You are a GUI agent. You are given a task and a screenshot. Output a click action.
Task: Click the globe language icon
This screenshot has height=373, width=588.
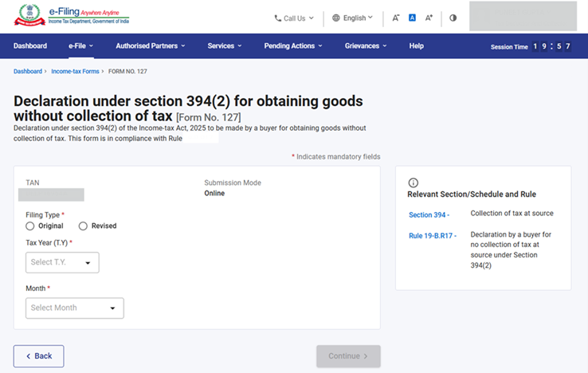coord(336,18)
